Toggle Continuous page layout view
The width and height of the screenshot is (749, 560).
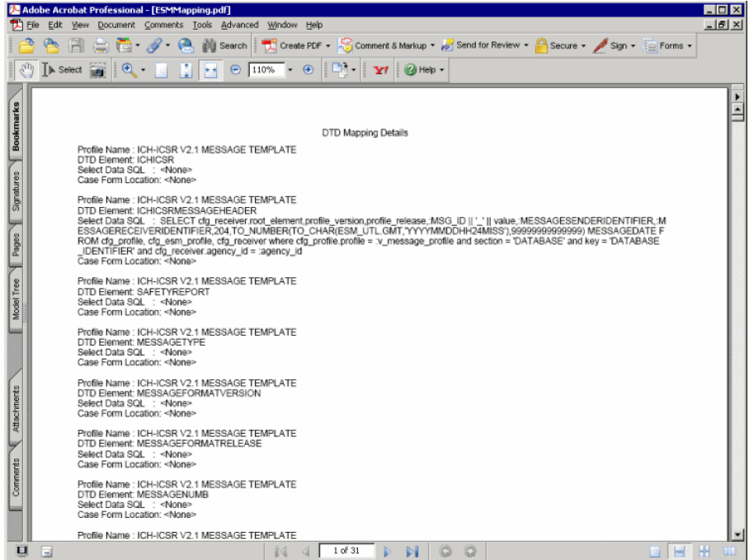[681, 551]
